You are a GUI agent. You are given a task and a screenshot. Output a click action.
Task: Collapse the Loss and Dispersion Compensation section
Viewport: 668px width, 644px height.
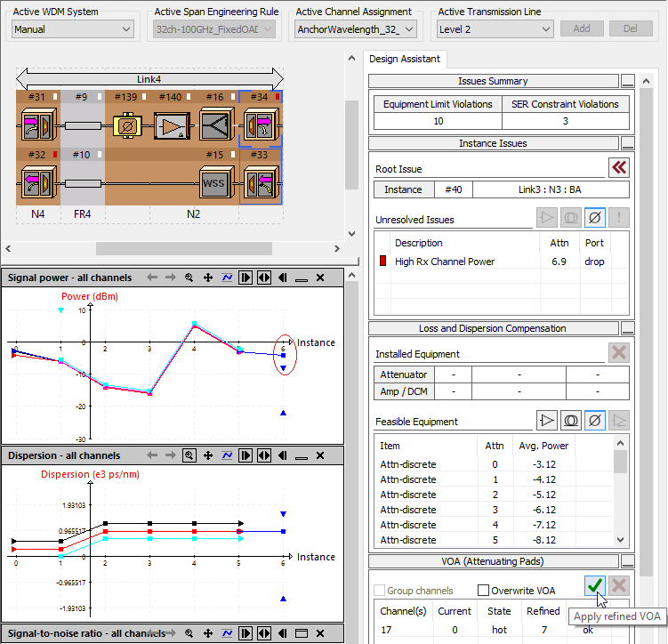627,328
